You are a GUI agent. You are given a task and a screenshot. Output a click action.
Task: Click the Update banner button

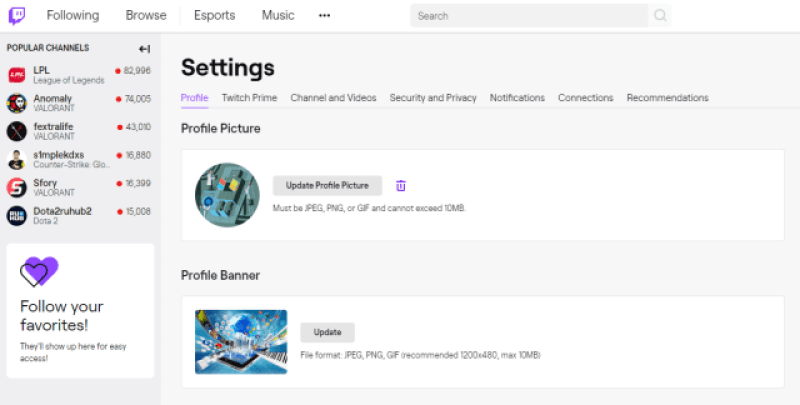[328, 332]
